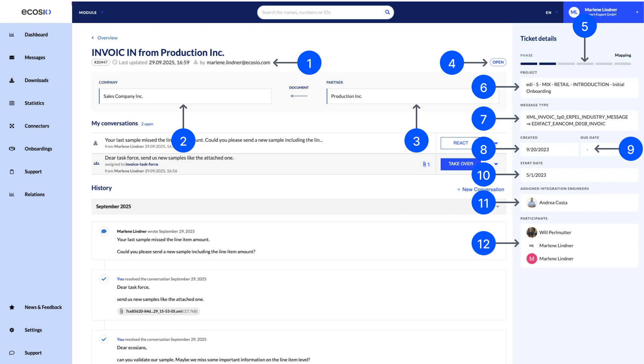644x364 pixels.
Task: Click the pink M avatar of Marlene Lindner
Action: [x=532, y=259]
